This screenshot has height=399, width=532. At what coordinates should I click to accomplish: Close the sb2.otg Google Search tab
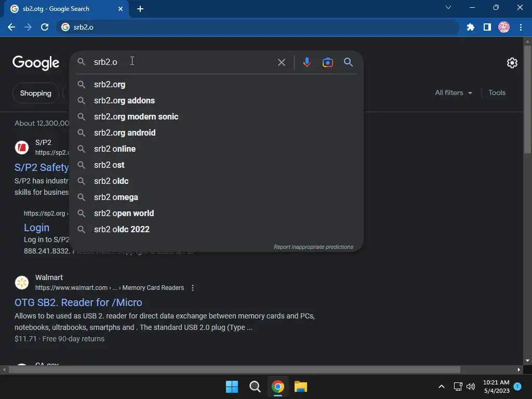point(121,9)
